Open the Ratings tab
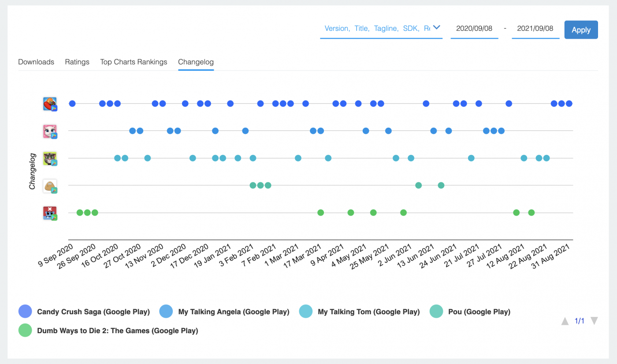The width and height of the screenshot is (617, 364). coord(77,62)
